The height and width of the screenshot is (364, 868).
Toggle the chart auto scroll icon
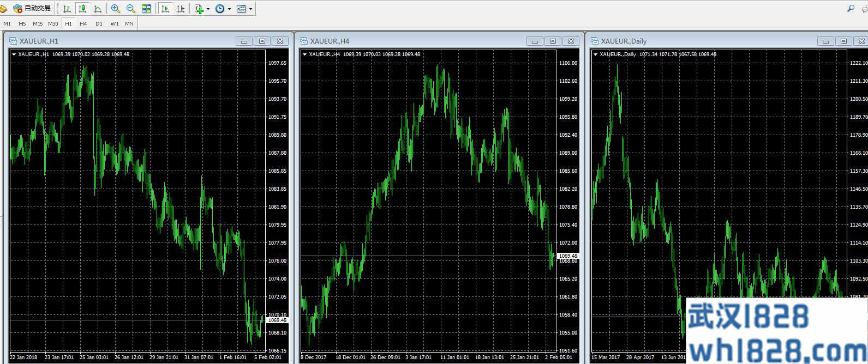(x=165, y=9)
